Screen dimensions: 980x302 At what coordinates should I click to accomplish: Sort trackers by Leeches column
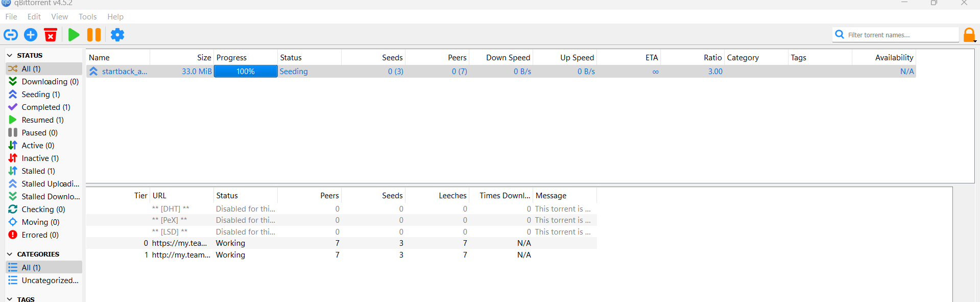[x=437, y=195]
